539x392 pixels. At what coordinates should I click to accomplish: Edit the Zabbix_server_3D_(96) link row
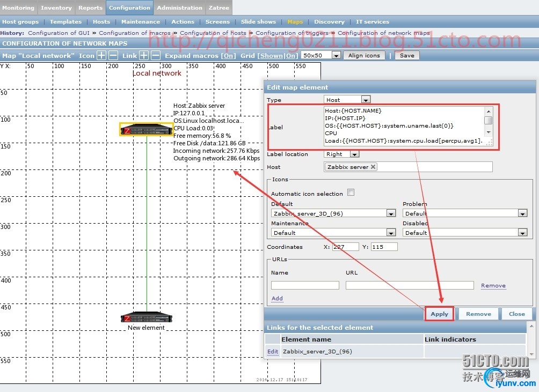coord(273,351)
